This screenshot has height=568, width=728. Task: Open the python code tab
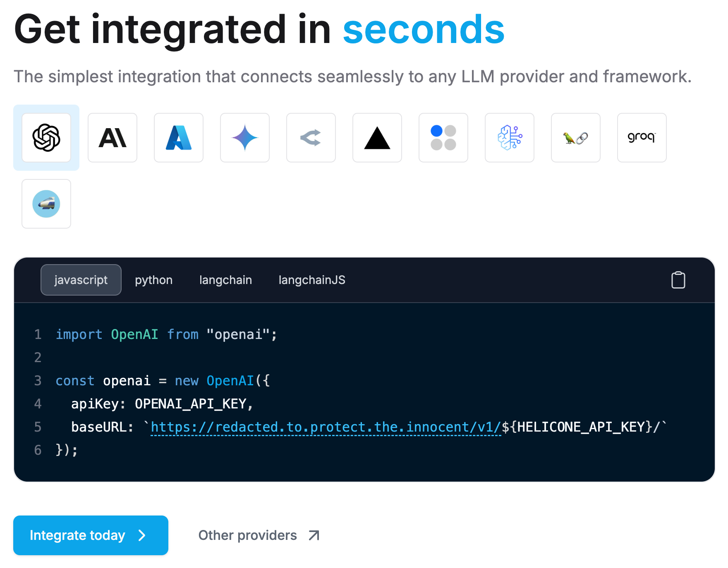coord(154,280)
